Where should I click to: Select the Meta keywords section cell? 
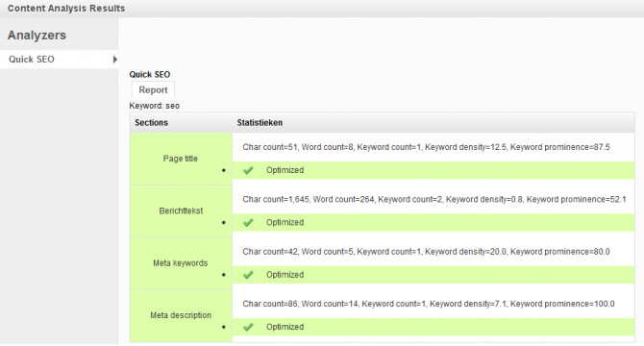181,263
